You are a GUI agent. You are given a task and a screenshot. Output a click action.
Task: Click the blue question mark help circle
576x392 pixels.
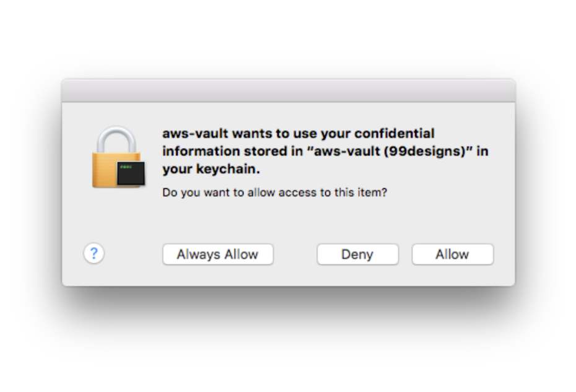point(94,253)
